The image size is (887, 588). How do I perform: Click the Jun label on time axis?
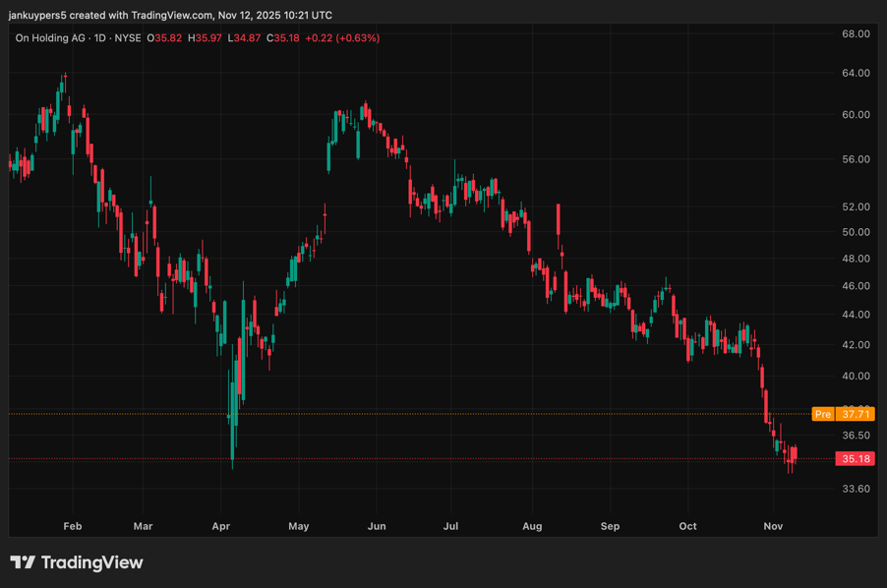377,526
